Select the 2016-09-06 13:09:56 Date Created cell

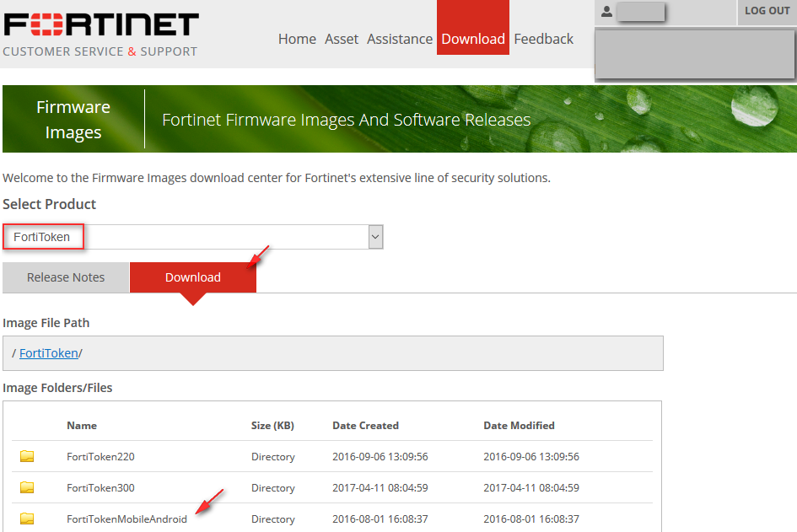[380, 456]
